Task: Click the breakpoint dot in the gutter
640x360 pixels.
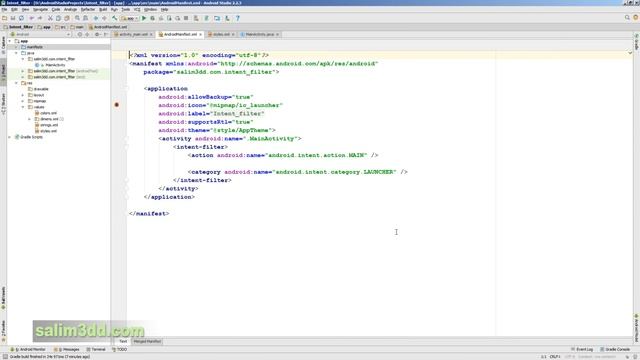Action: pos(117,105)
